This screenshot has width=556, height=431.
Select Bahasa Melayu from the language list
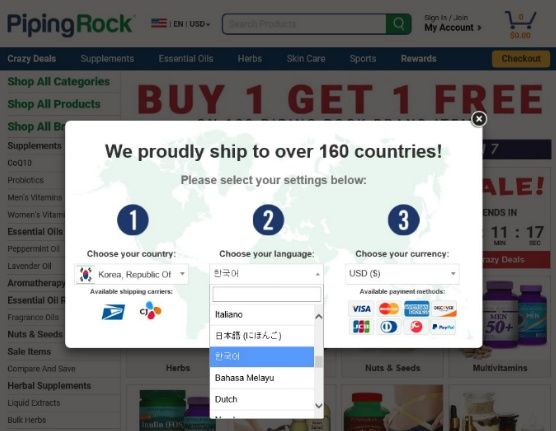pos(262,378)
